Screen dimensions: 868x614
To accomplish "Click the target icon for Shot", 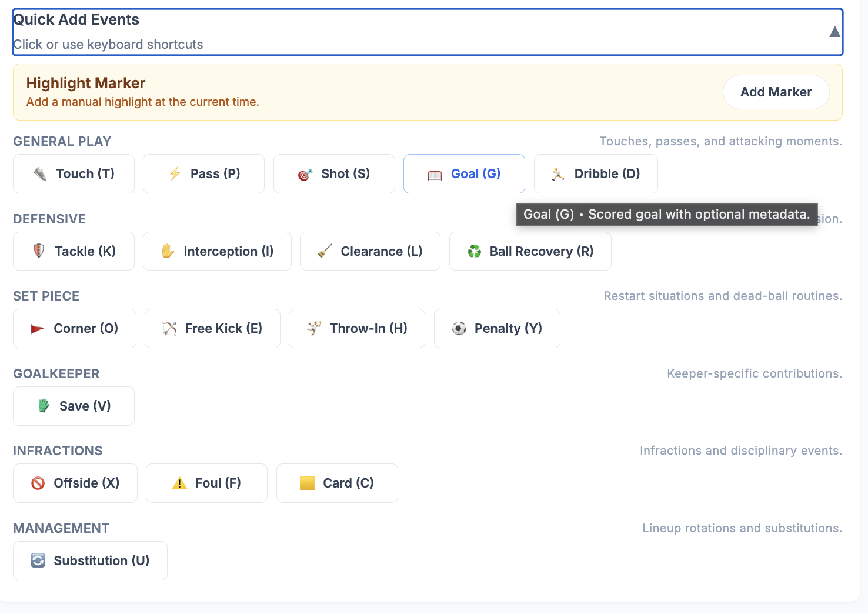I will tap(305, 175).
